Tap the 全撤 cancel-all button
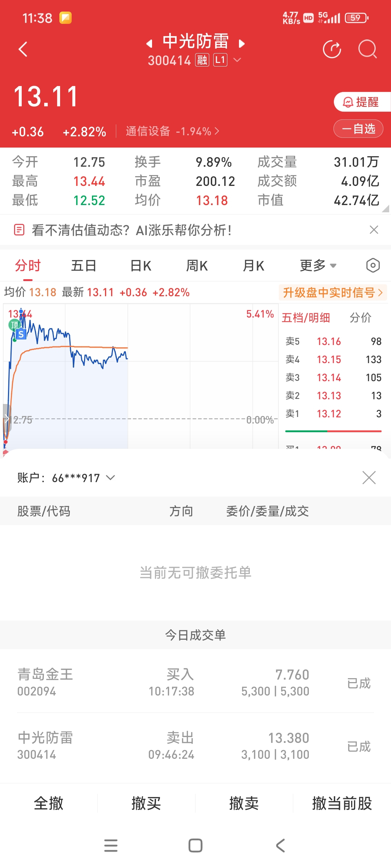391x868 pixels. point(49,804)
